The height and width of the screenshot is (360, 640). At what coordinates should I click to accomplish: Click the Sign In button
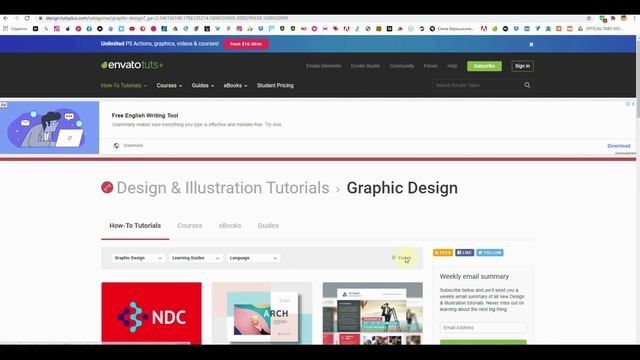coord(522,66)
